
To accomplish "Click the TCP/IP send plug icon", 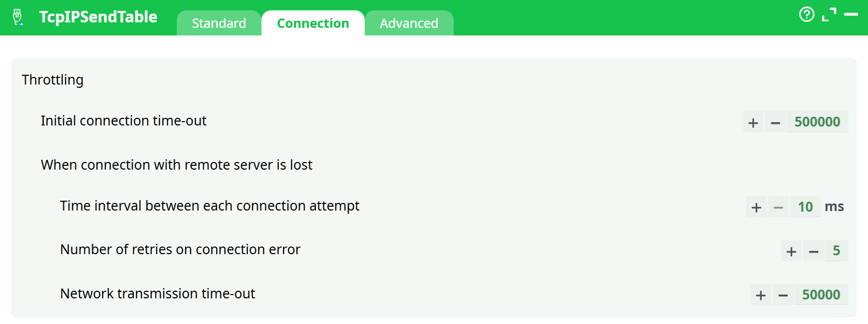I will point(18,17).
